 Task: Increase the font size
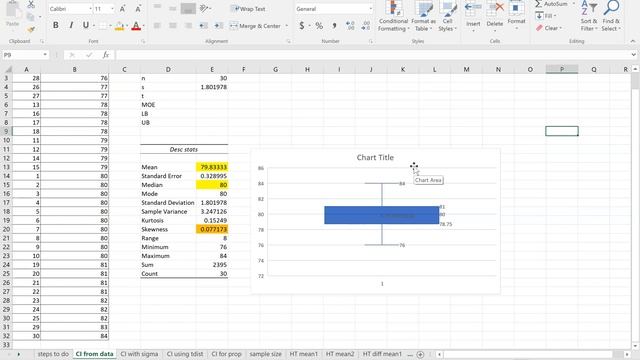(x=123, y=9)
